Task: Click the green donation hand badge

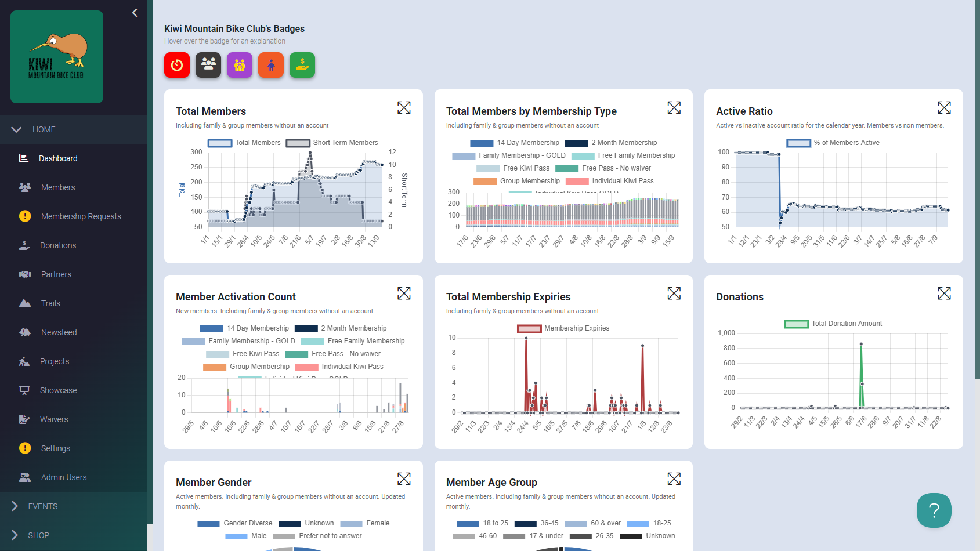Action: pos(302,65)
